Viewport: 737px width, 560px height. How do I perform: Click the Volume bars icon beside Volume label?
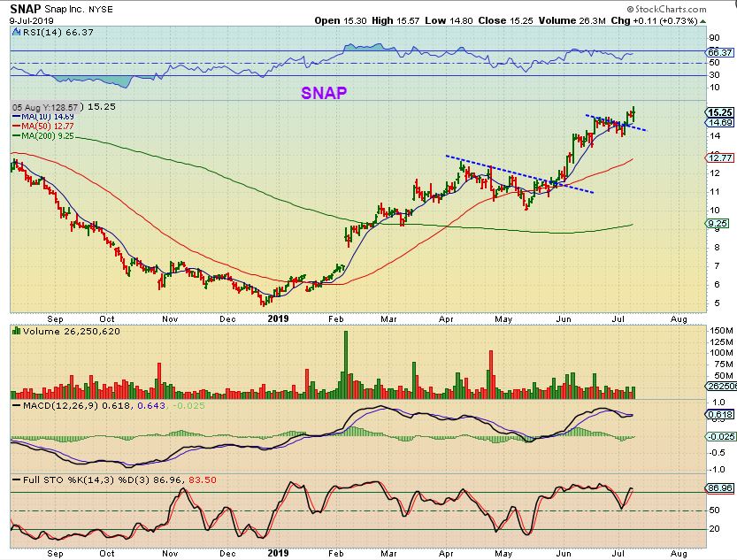coord(16,331)
